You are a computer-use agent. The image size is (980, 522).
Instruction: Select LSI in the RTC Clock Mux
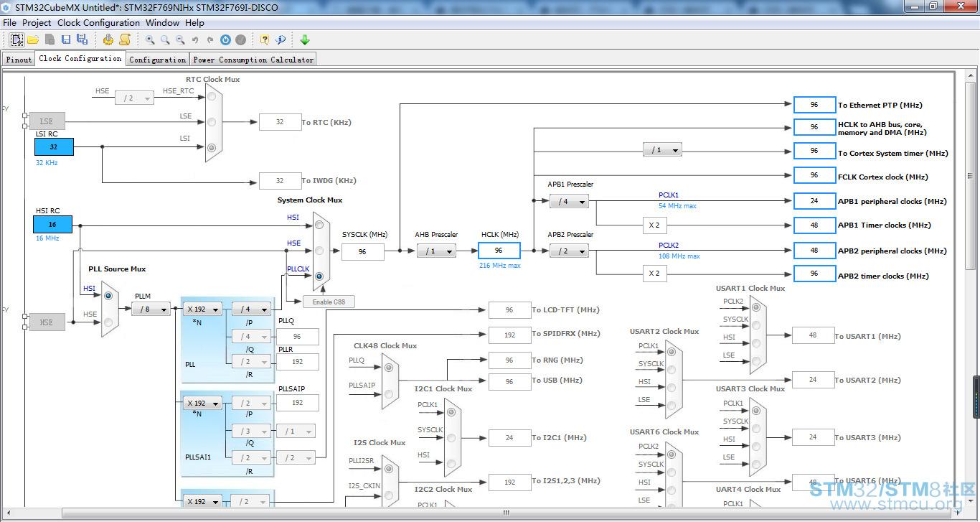212,147
